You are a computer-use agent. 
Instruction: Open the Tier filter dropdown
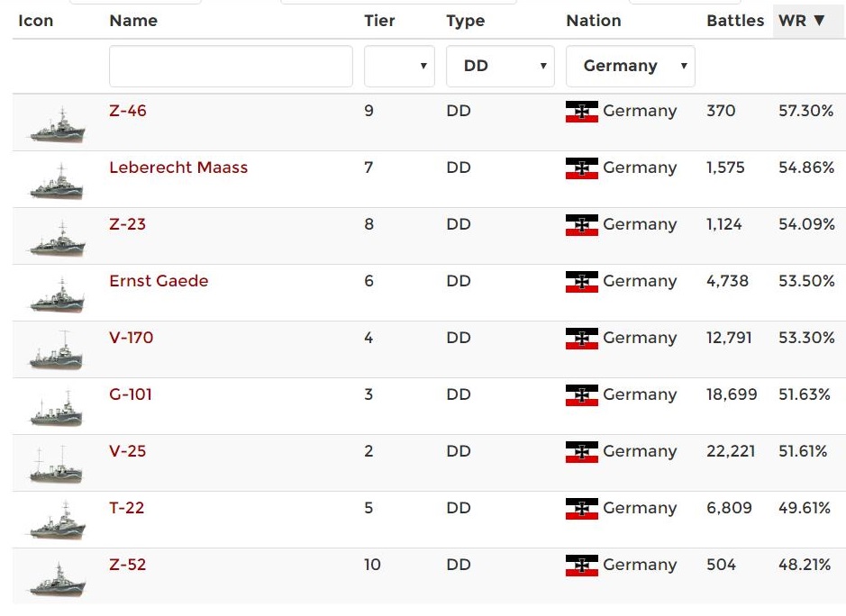tap(399, 67)
